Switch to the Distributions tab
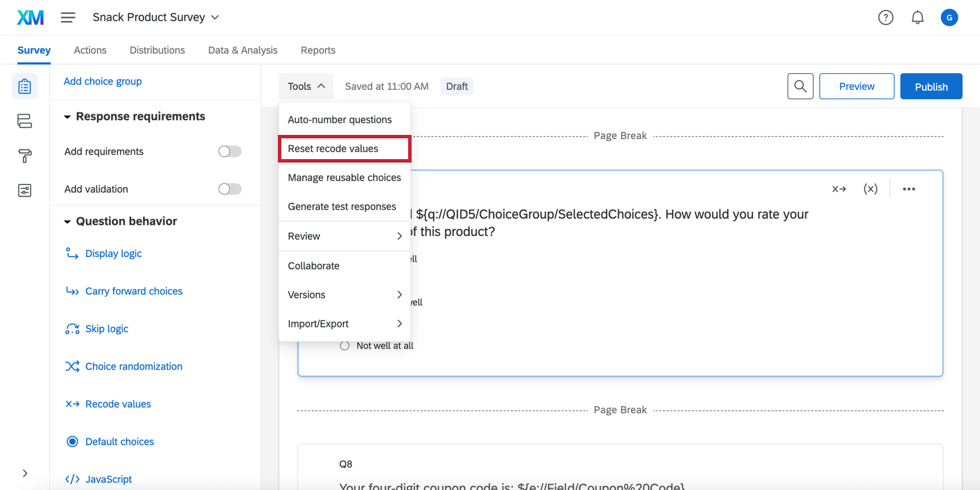The height and width of the screenshot is (490, 980). click(x=157, y=50)
